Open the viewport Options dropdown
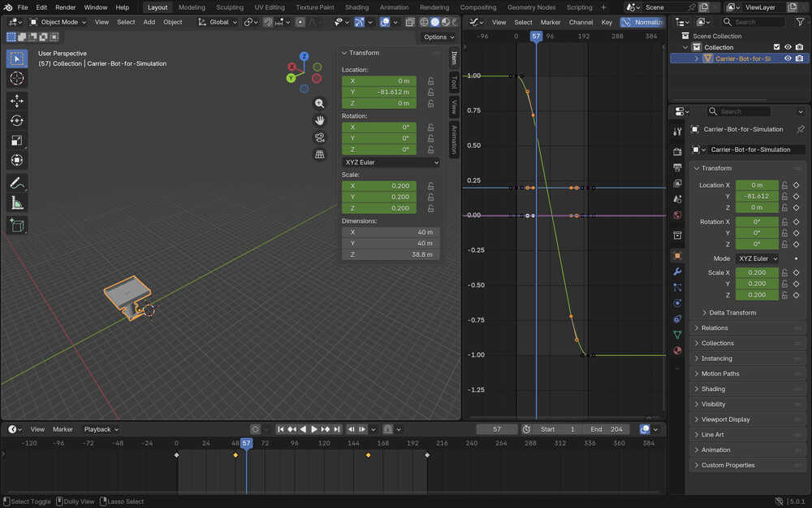 pyautogui.click(x=438, y=37)
